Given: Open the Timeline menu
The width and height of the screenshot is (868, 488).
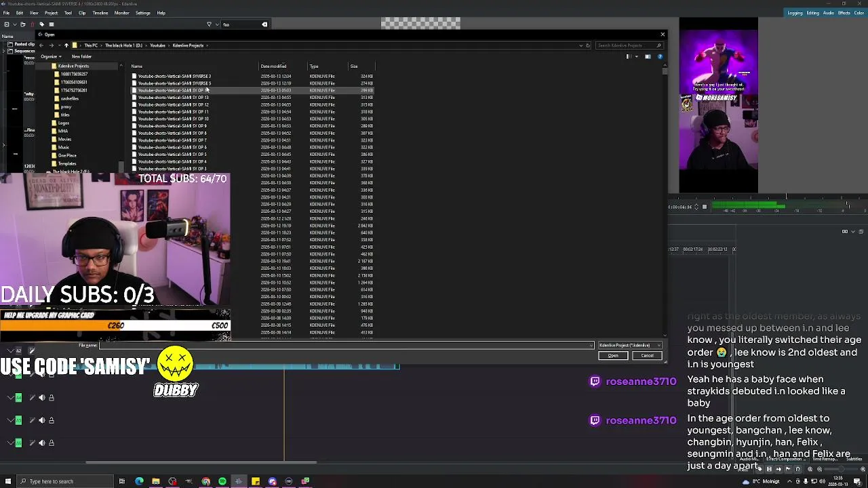Looking at the screenshot, I should 100,13.
